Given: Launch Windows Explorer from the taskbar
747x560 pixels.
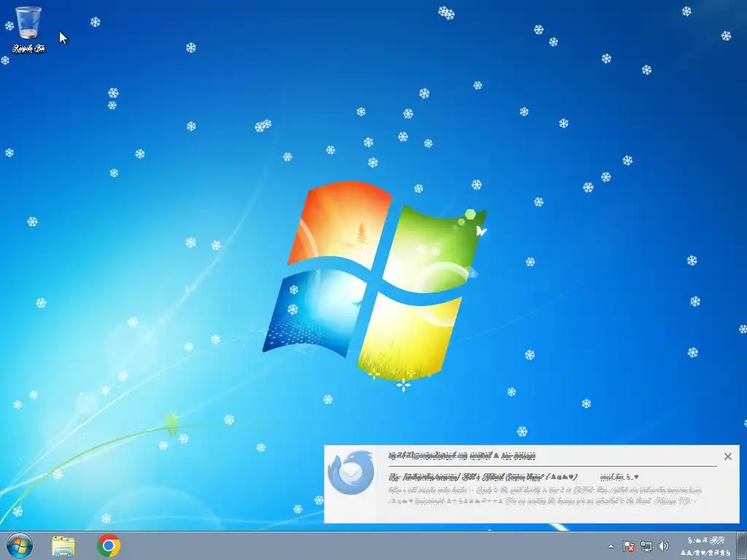Looking at the screenshot, I should tap(63, 546).
